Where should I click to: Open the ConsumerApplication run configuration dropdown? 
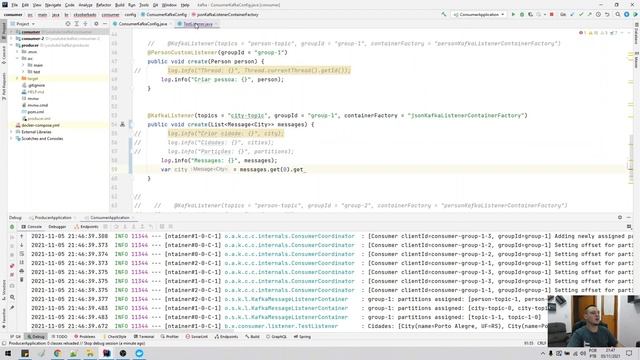[x=478, y=15]
